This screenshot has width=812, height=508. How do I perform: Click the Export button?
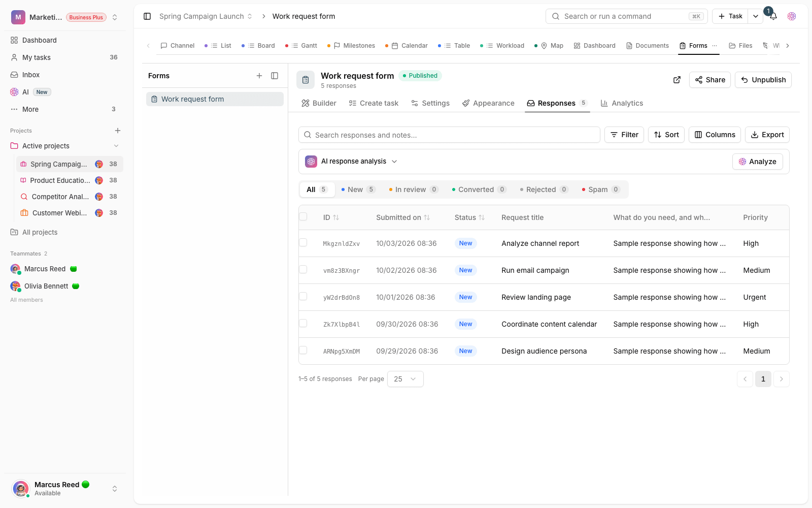point(767,135)
